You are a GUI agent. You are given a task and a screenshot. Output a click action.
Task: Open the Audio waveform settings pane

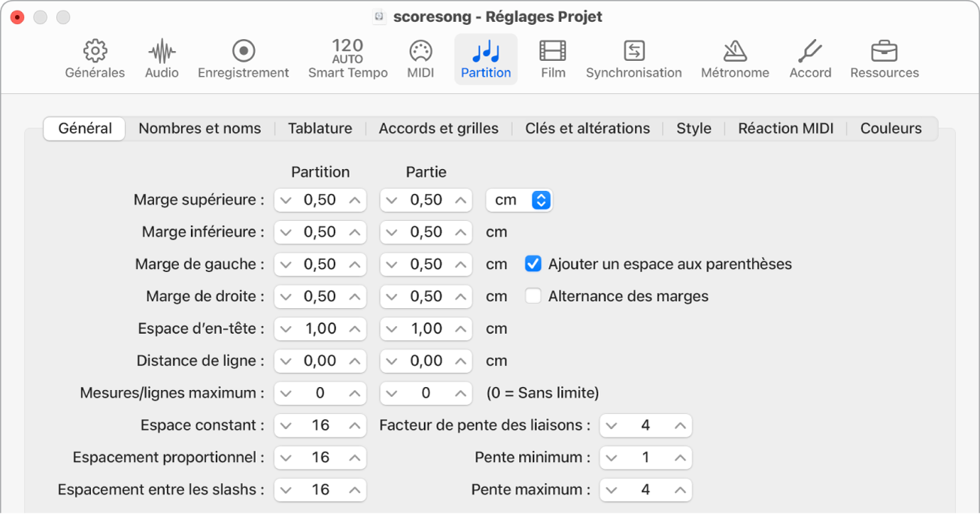click(x=162, y=59)
